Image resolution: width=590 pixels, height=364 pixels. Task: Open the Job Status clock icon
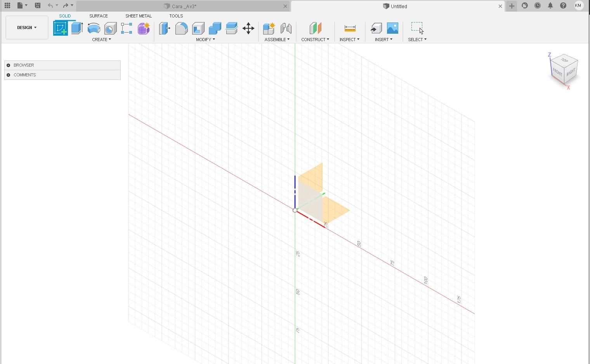pyautogui.click(x=538, y=5)
